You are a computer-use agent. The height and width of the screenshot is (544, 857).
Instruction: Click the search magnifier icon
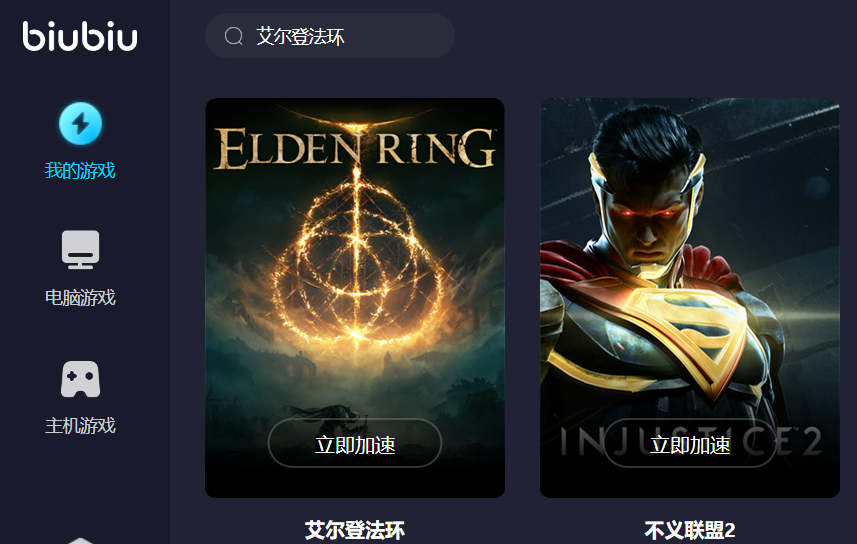click(233, 36)
